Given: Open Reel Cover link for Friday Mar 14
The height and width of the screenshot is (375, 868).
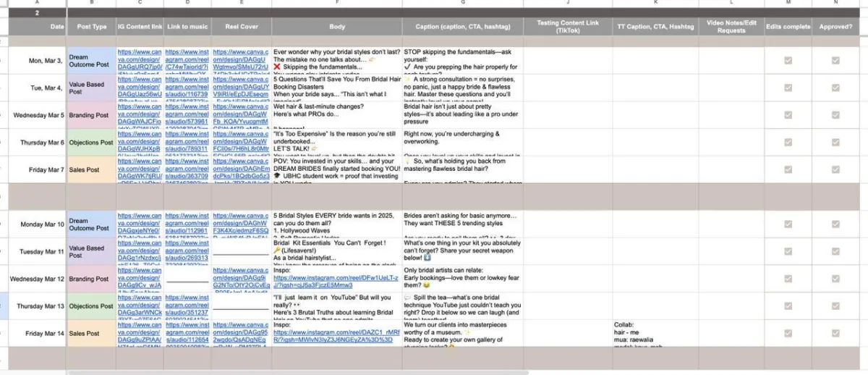Looking at the screenshot, I should coord(241,334).
